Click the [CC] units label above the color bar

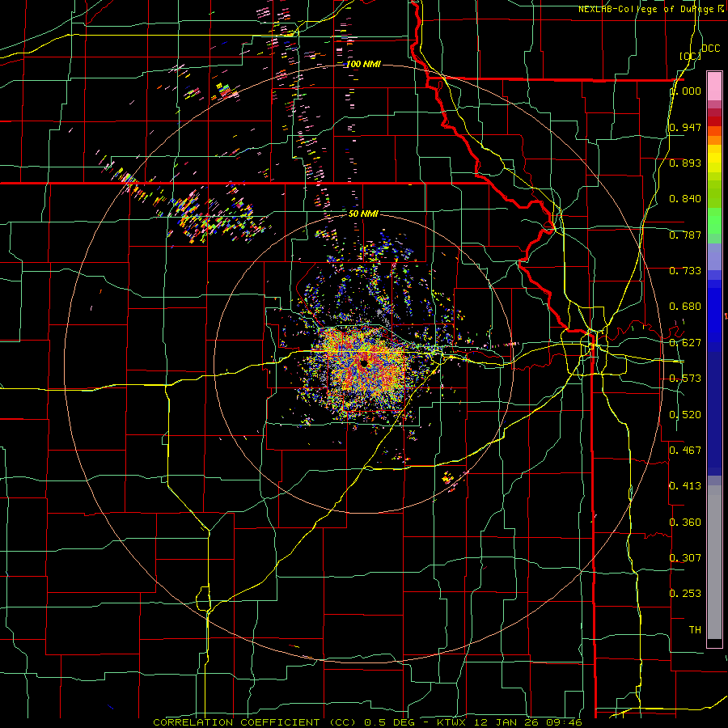pyautogui.click(x=691, y=56)
